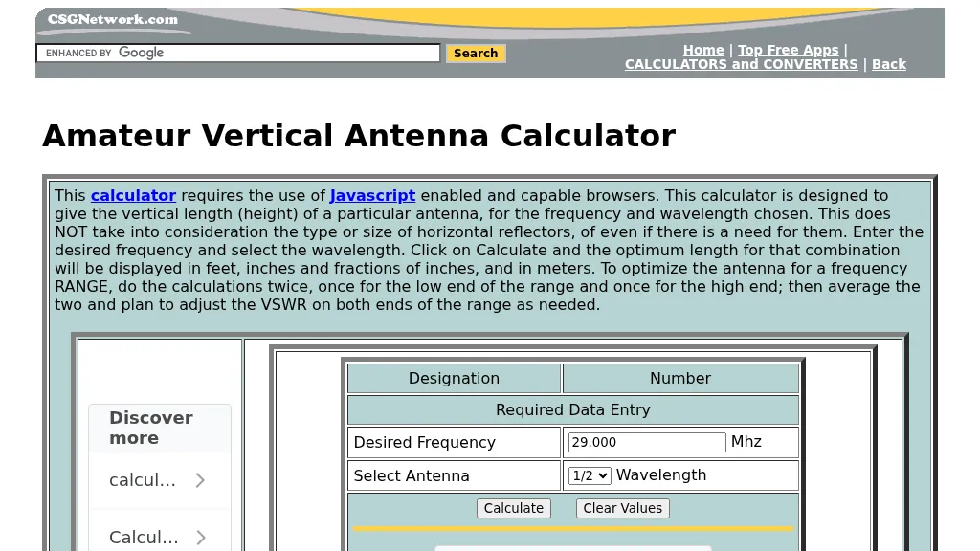This screenshot has width=980, height=551.
Task: Click the 'Required Data Entry' row
Action: 573,409
